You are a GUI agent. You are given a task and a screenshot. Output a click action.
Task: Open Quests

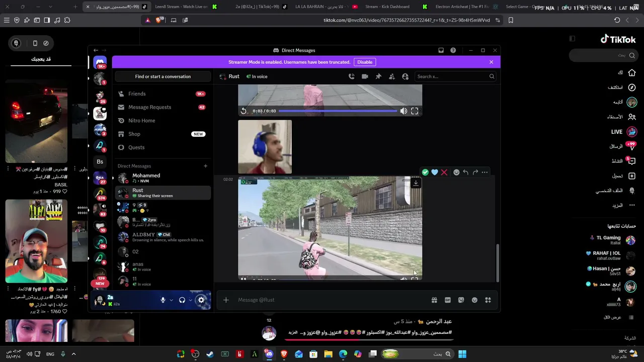(163, 147)
